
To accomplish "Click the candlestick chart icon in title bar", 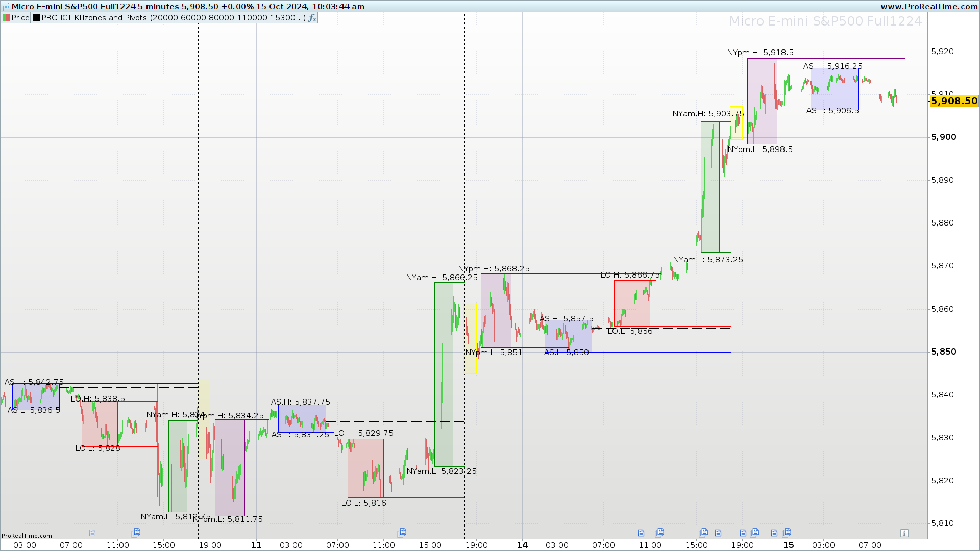I will coord(6,7).
